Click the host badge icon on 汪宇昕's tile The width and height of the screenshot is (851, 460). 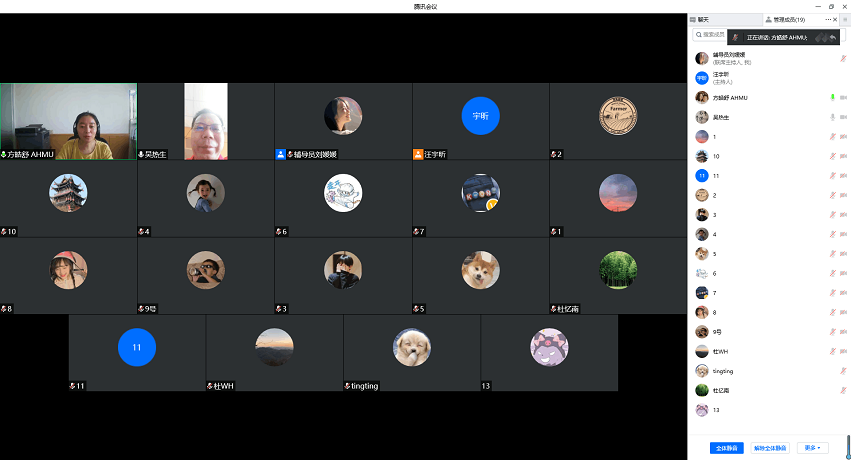(418, 154)
